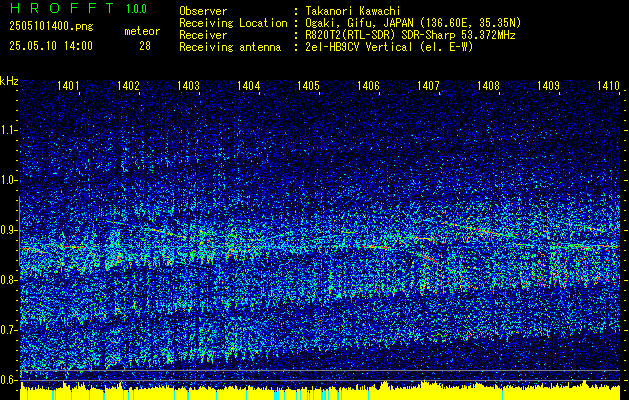
Task: Click the 'Receiving Location' label
Action: tap(233, 23)
